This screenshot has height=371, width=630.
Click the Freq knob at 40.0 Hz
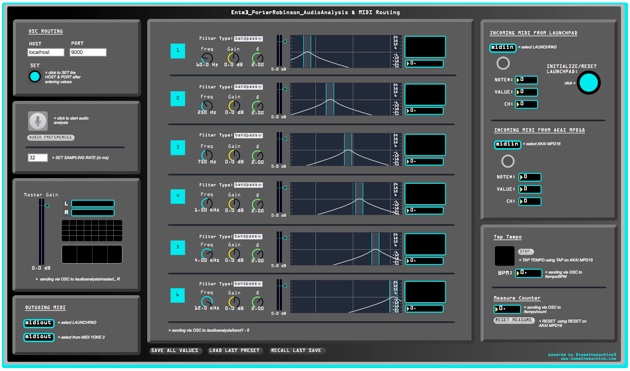pyautogui.click(x=207, y=58)
